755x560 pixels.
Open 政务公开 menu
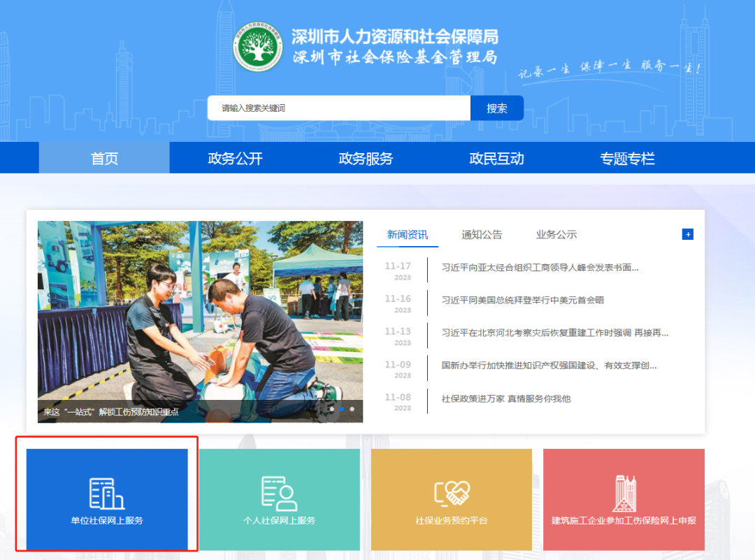[235, 158]
